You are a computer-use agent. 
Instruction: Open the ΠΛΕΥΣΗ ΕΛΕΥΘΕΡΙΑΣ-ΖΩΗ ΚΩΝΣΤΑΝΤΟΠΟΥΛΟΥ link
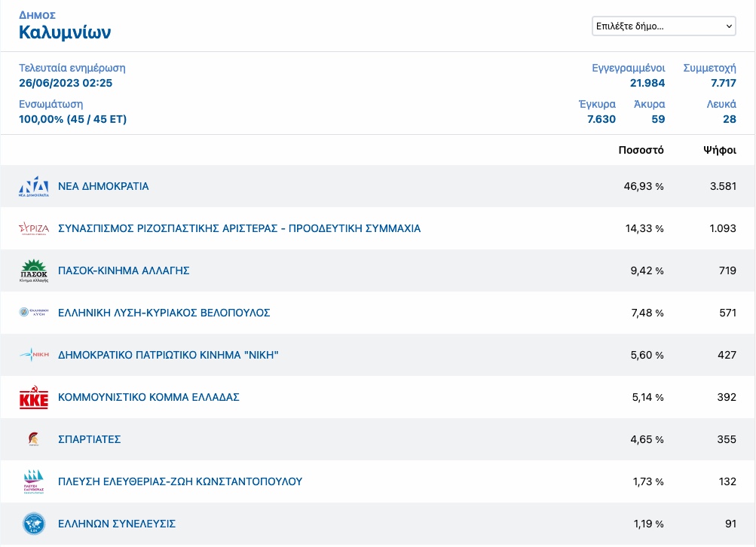[180, 481]
